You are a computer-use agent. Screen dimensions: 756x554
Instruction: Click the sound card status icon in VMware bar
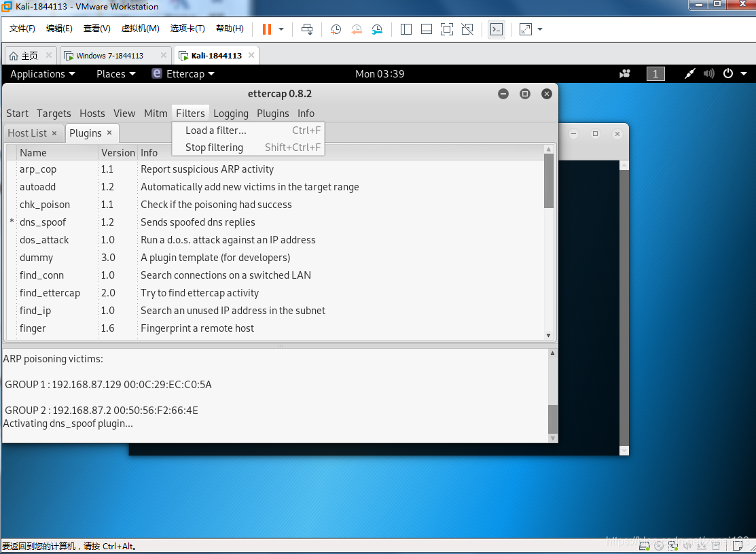click(687, 546)
